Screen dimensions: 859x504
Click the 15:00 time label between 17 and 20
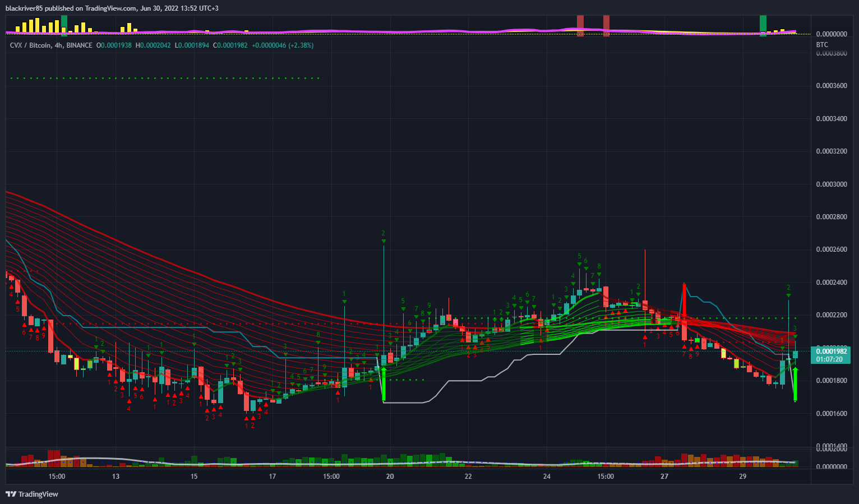tap(331, 477)
